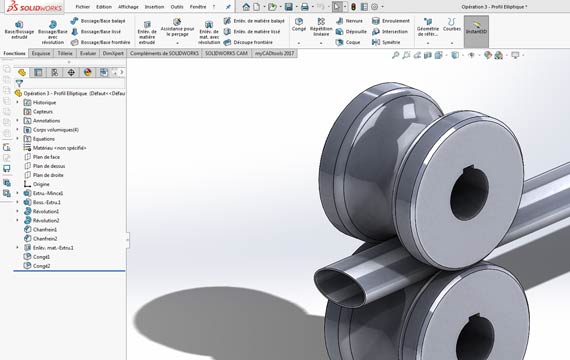Click the filter funnel in feature tree
This screenshot has width=570, height=360.
click(x=19, y=84)
